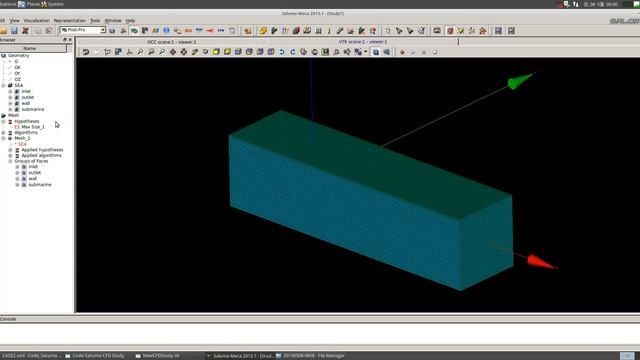640x360 pixels.
Task: Open the Places menu in top panel
Action: (29, 4)
